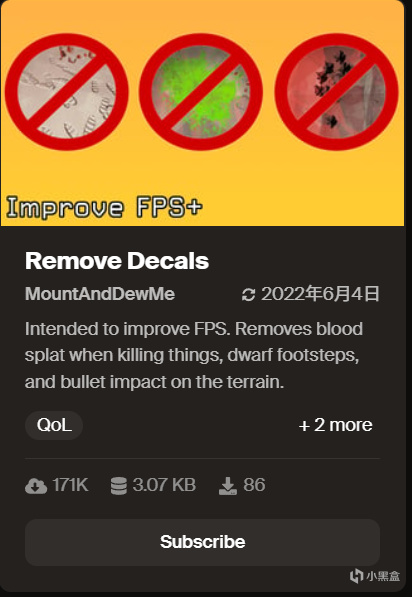Click the Improve FPS+ caption on thumbnail
The height and width of the screenshot is (597, 412).
(x=104, y=208)
